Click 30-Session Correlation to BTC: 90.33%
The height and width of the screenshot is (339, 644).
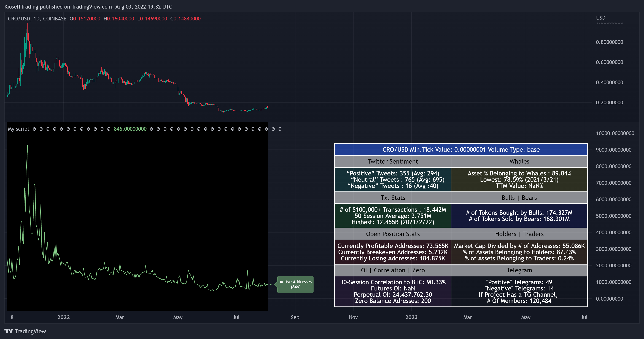[x=393, y=282]
